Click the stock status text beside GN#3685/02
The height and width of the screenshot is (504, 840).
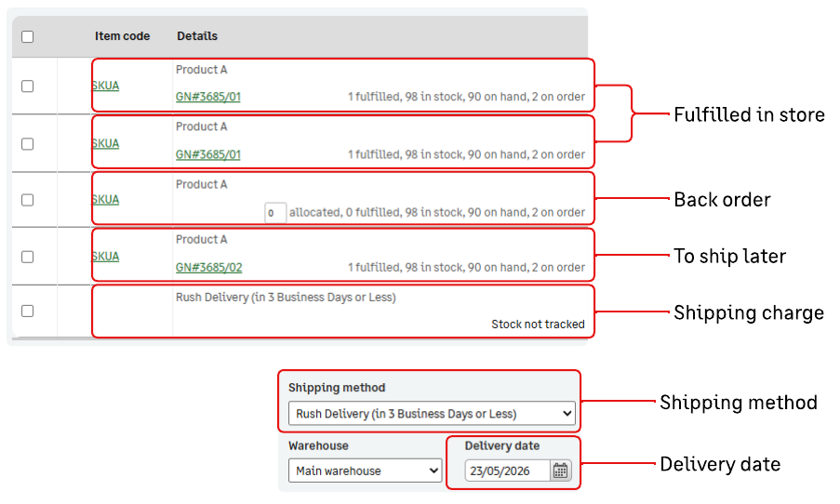(466, 267)
